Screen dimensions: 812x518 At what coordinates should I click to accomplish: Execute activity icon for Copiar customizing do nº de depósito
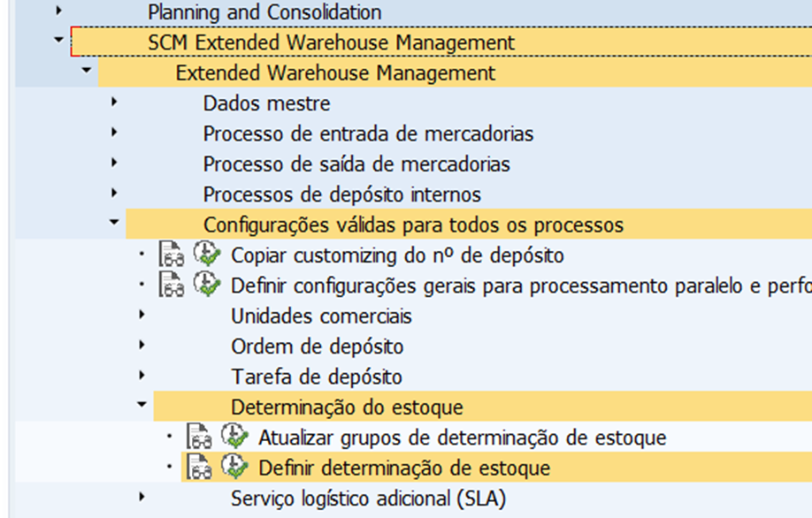point(207,254)
